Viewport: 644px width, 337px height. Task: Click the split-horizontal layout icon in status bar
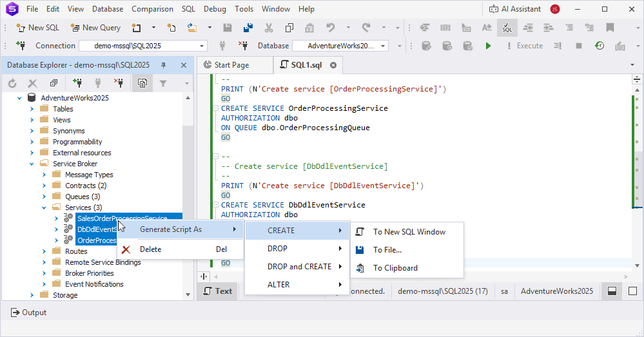pyautogui.click(x=612, y=291)
